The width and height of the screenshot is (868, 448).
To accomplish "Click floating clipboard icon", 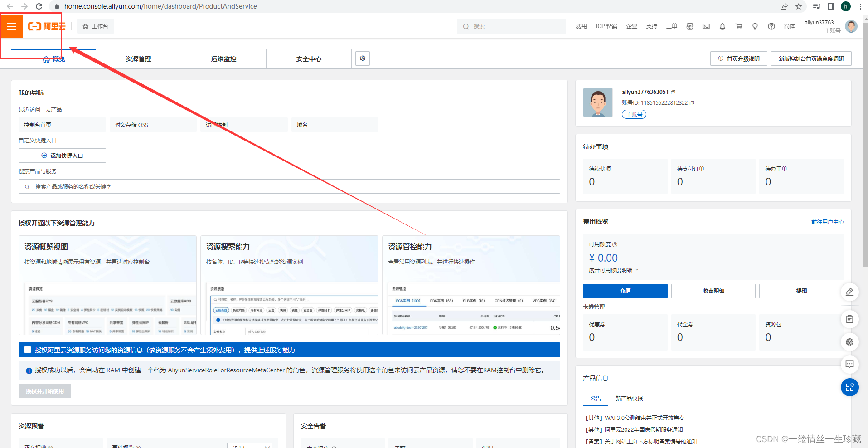I will [850, 319].
